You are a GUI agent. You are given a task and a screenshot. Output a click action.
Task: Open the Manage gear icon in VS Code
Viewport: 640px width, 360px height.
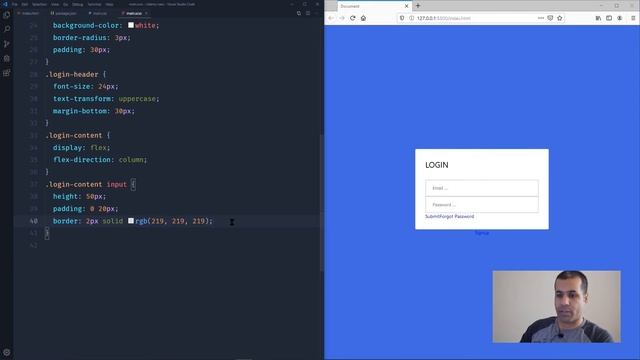[x=7, y=352]
